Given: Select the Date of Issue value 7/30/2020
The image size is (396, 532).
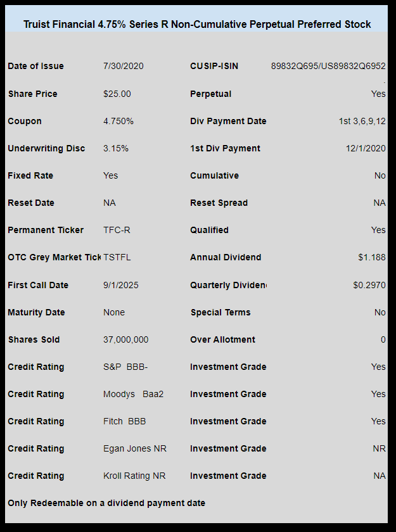Looking at the screenshot, I should 123,66.
